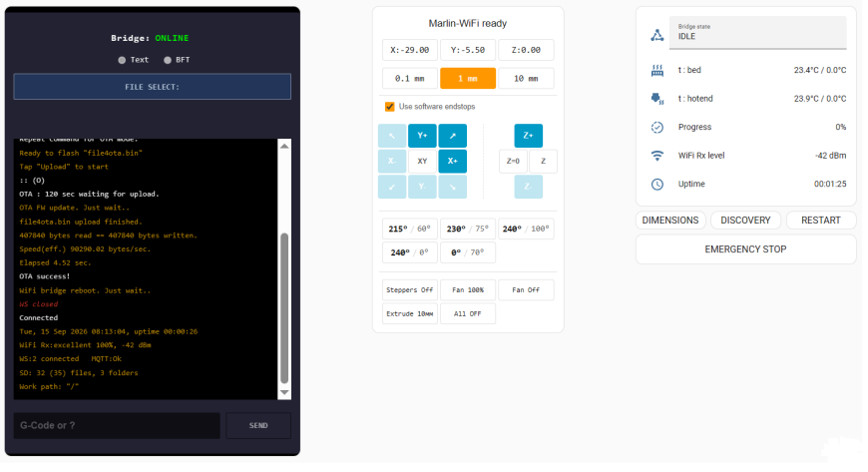Raise Z axis with Z+ button
Viewport: 868px width, 472px height.
tap(529, 136)
